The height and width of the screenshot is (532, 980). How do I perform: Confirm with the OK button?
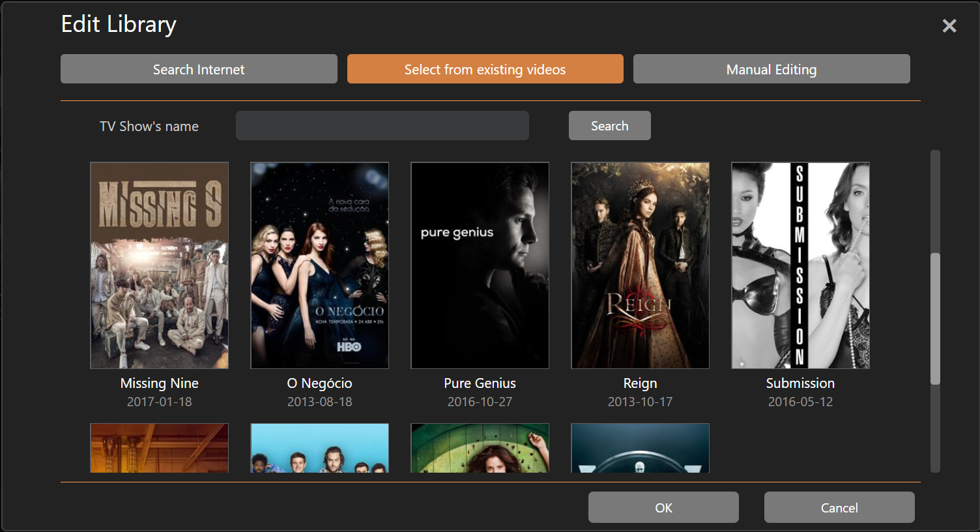[663, 507]
